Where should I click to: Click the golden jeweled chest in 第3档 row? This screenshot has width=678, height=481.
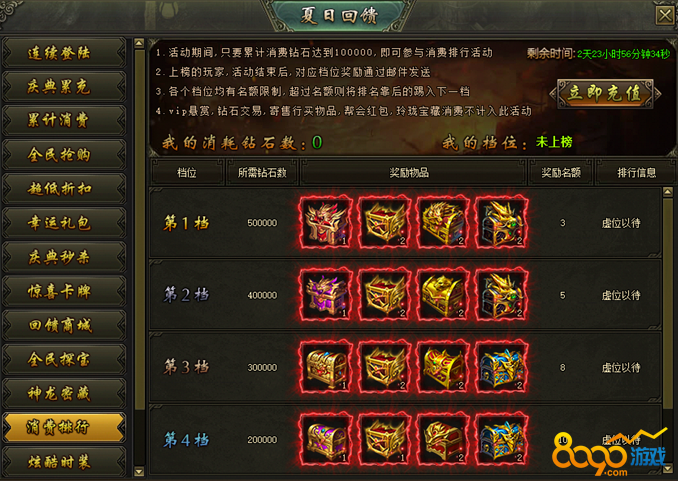click(326, 367)
